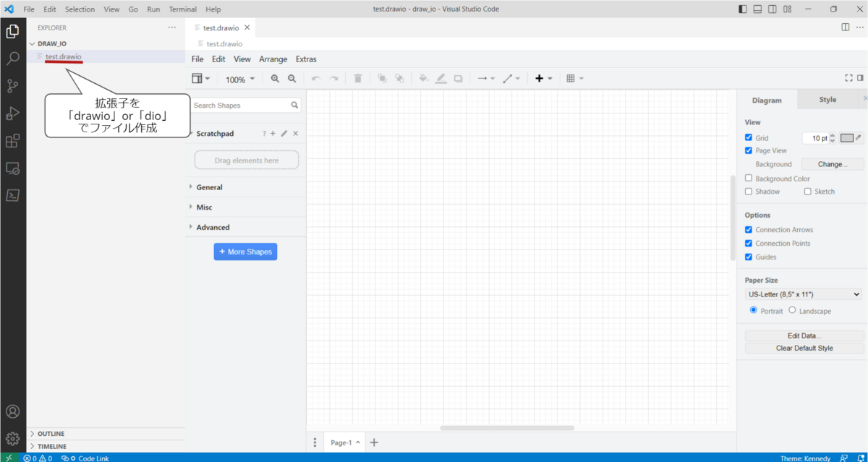Toggle shadow toolbar icon
The height and width of the screenshot is (462, 868).
pos(458,79)
